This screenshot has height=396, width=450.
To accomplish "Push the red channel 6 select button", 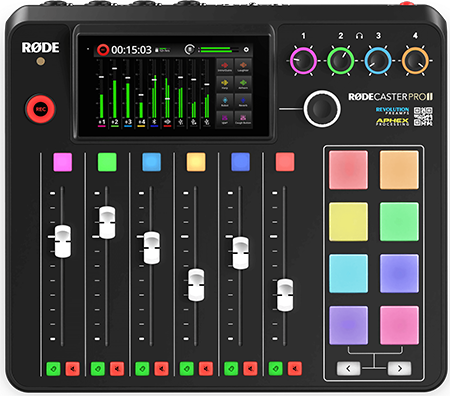I will coord(285,162).
